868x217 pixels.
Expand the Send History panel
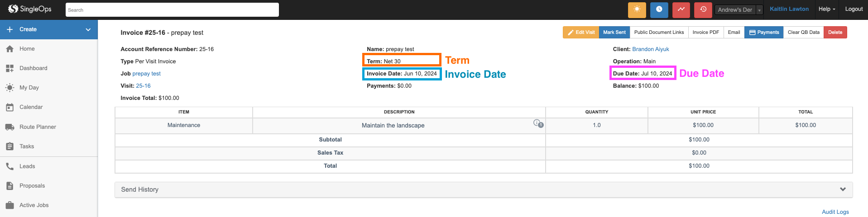click(843, 189)
